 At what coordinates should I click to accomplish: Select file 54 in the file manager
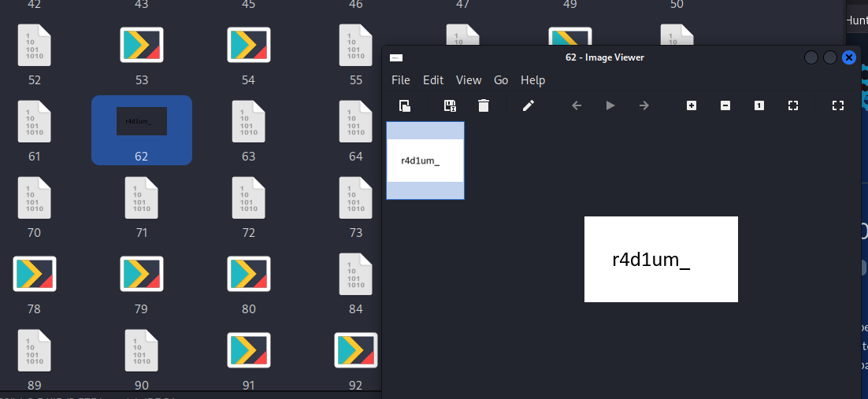(249, 54)
